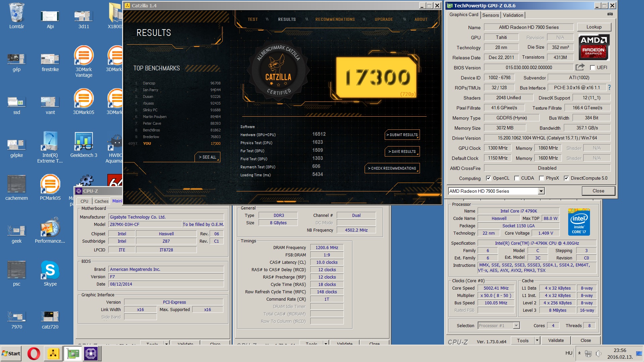Open the 7970 desktop icon

[x=16, y=319]
